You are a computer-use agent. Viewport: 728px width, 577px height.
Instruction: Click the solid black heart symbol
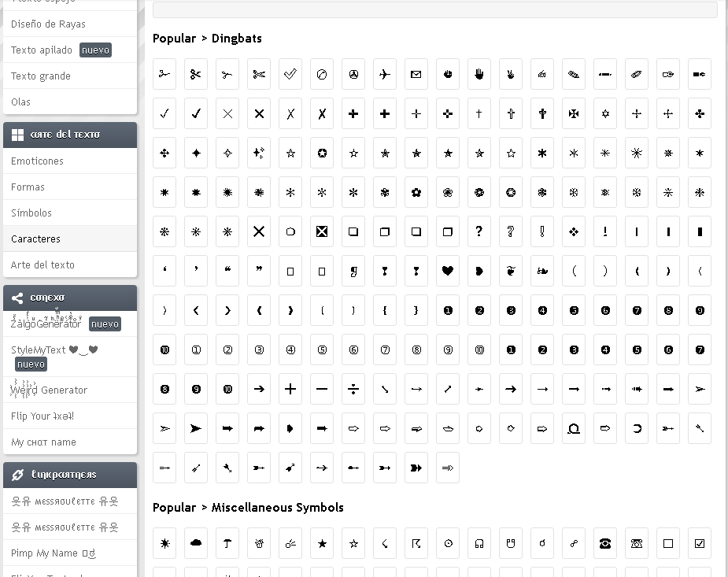click(448, 271)
